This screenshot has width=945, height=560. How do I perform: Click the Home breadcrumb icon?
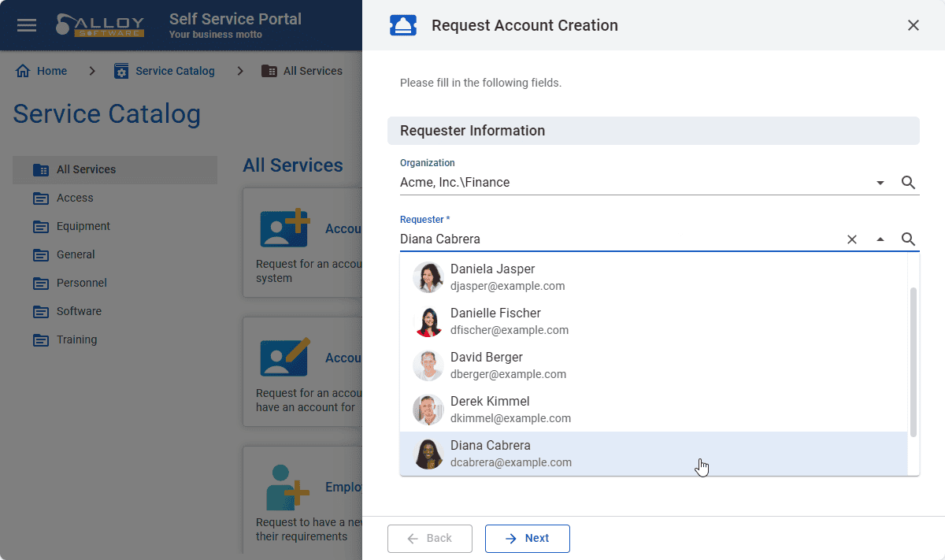24,71
